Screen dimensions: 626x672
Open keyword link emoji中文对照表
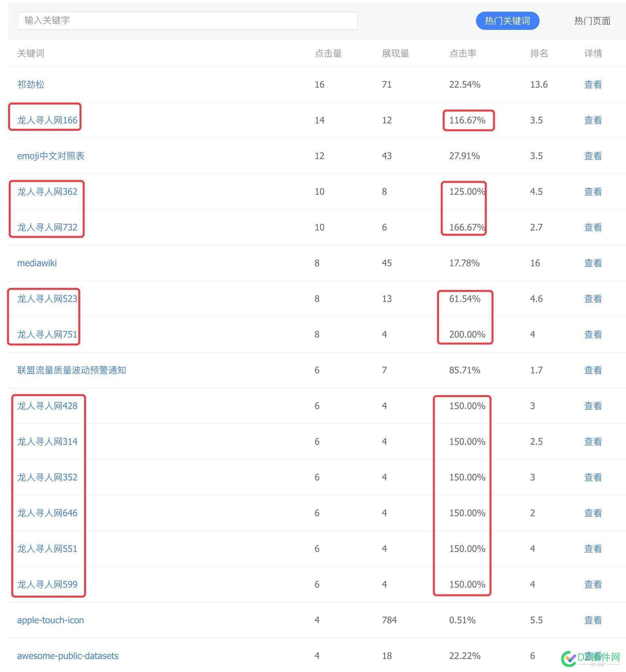[x=51, y=156]
